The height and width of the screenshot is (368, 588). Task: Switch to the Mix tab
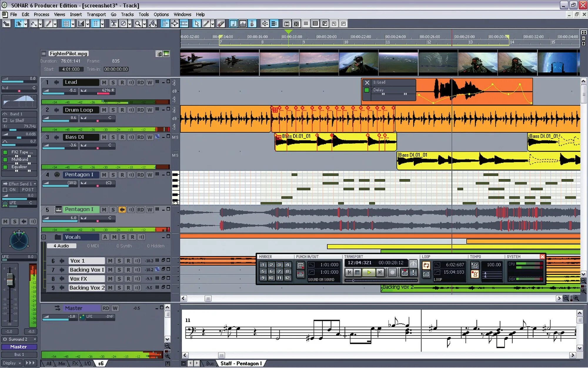click(62, 364)
